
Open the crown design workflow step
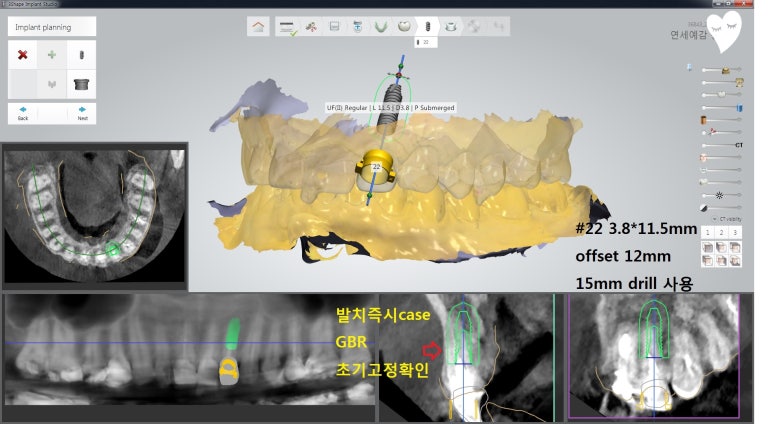(x=404, y=26)
